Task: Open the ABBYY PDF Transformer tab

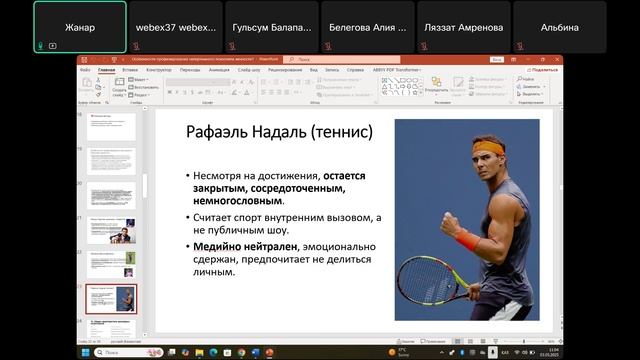Action: pos(397,70)
